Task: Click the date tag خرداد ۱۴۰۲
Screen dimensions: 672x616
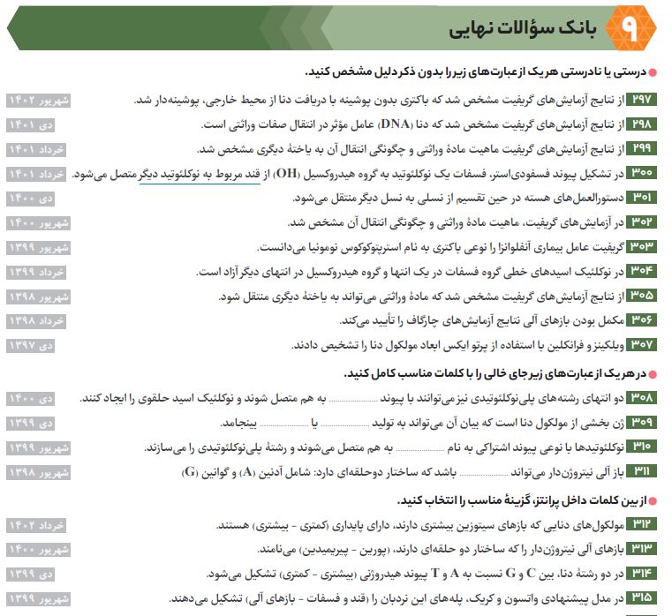Action: [x=36, y=525]
